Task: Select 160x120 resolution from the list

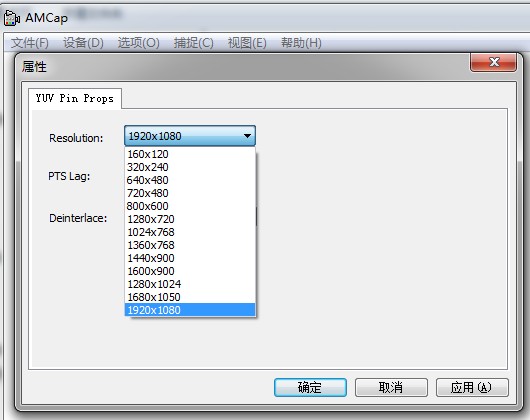Action: coord(190,154)
